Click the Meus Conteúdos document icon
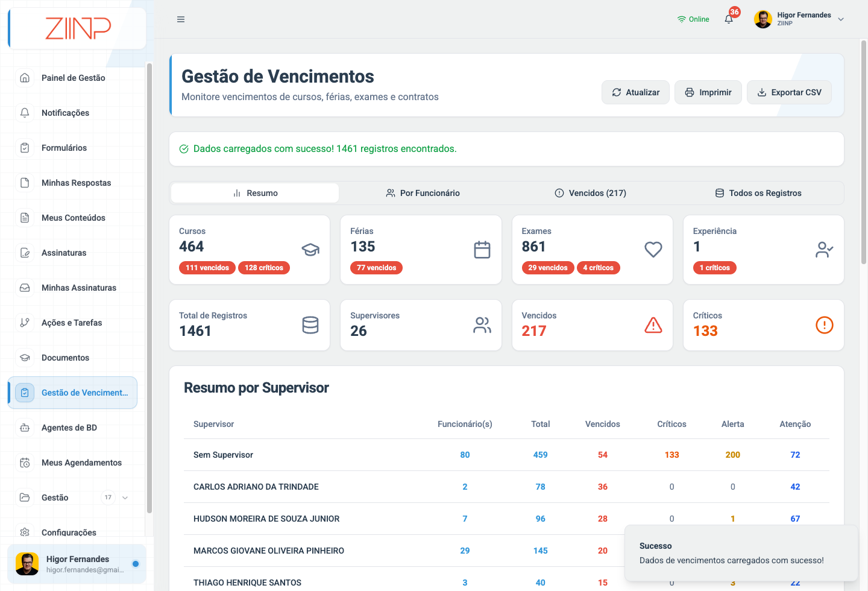This screenshot has width=868, height=591. [x=25, y=218]
